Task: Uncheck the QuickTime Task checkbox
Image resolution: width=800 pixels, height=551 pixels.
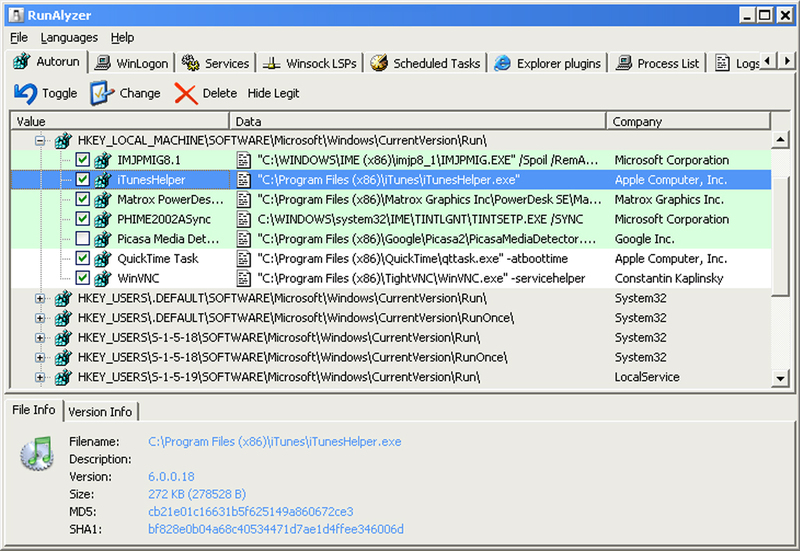Action: [83, 258]
